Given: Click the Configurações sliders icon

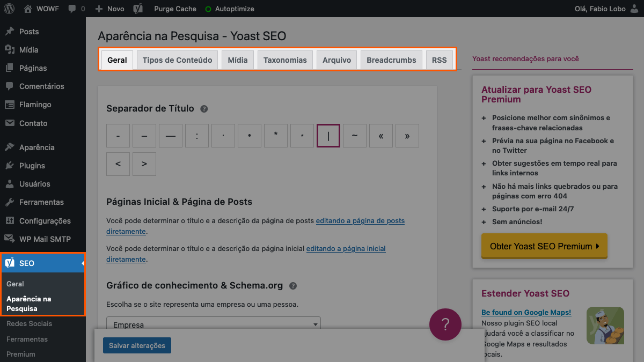Looking at the screenshot, I should tap(10, 221).
